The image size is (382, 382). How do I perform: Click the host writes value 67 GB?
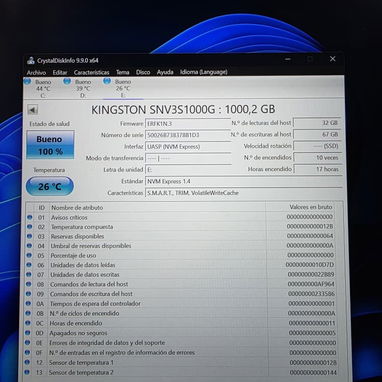317,134
